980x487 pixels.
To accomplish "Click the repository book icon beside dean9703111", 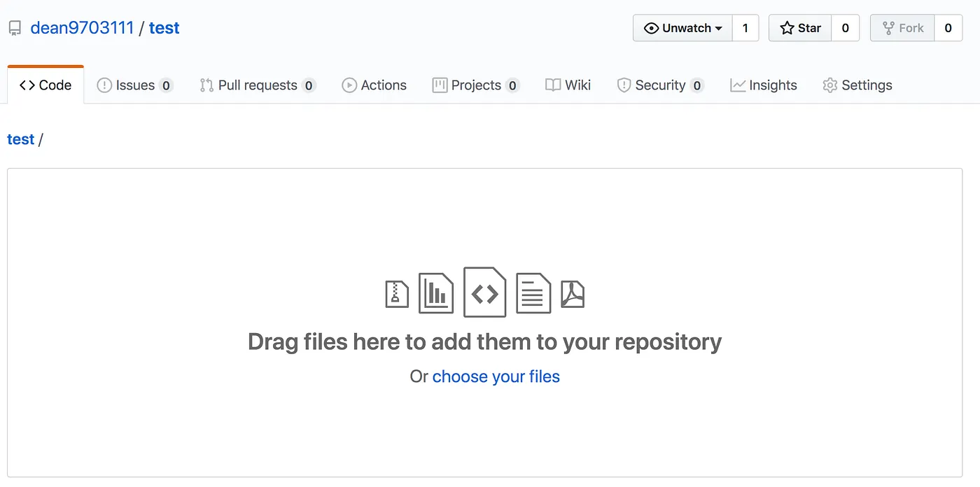I will [15, 29].
